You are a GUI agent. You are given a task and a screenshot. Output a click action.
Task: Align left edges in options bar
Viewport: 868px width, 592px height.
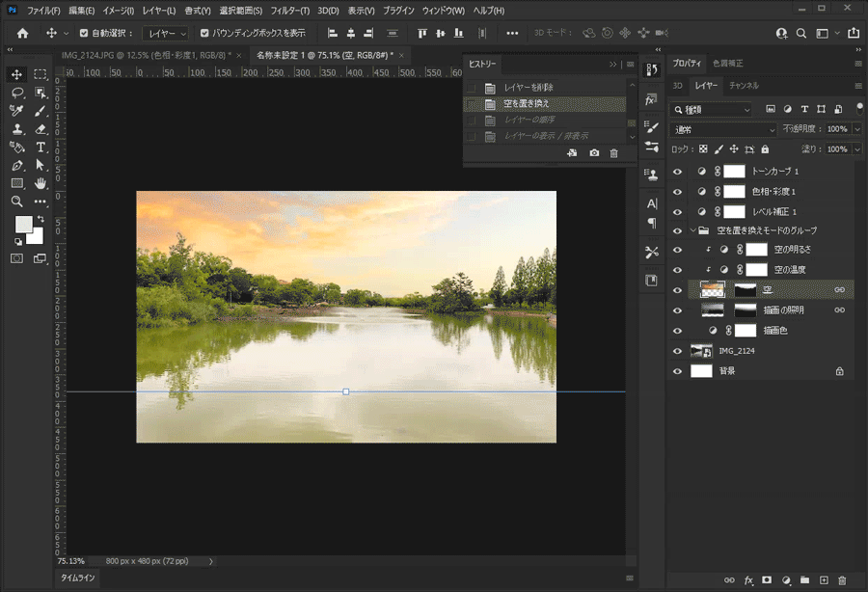click(333, 33)
